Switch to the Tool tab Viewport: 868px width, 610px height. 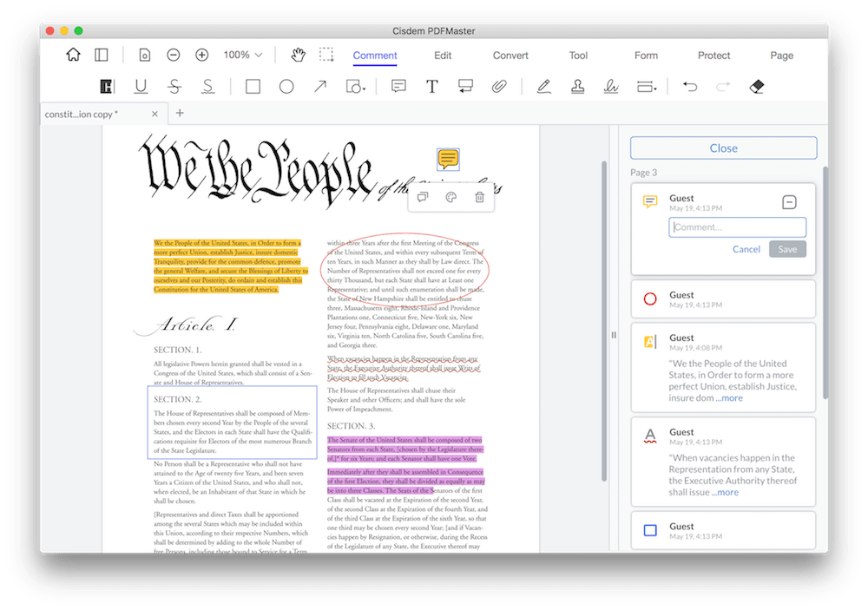[x=578, y=56]
